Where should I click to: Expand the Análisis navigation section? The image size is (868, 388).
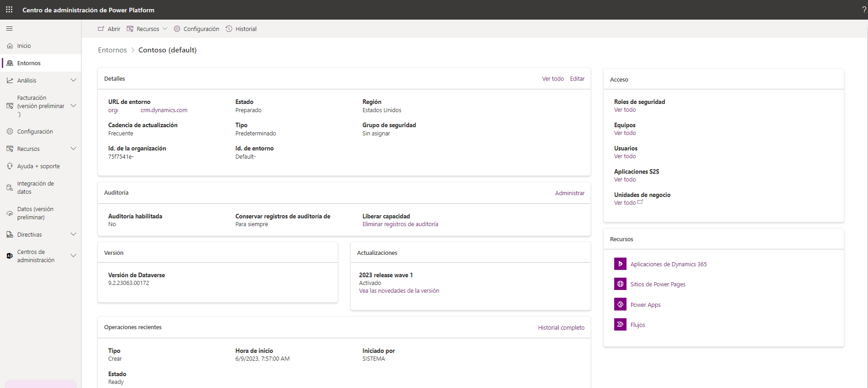click(73, 80)
